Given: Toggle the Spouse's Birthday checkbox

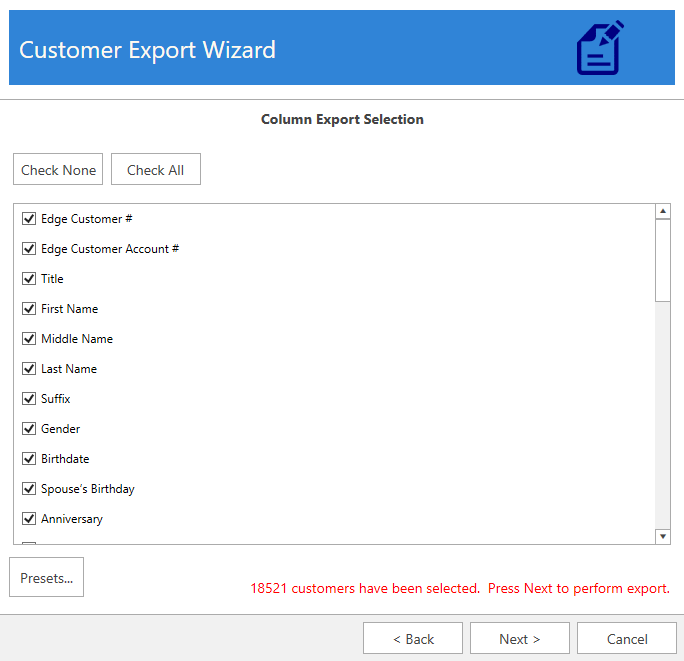Looking at the screenshot, I should pyautogui.click(x=29, y=489).
